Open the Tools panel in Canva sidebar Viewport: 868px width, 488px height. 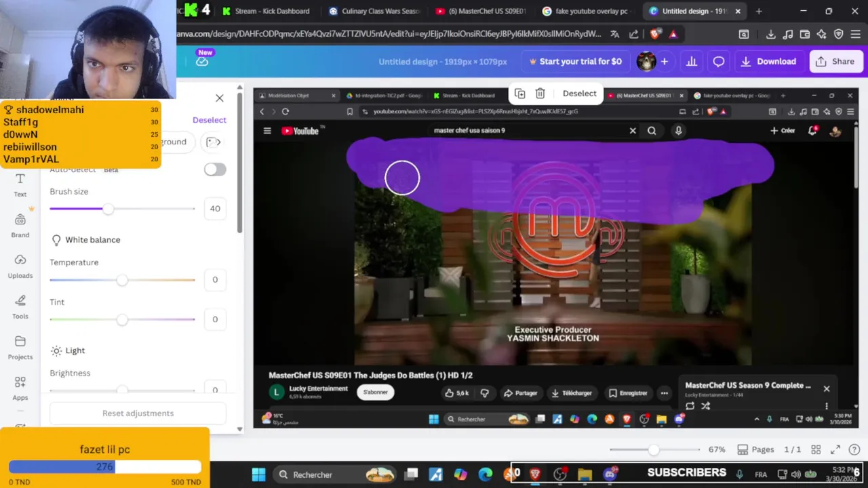[x=20, y=307]
